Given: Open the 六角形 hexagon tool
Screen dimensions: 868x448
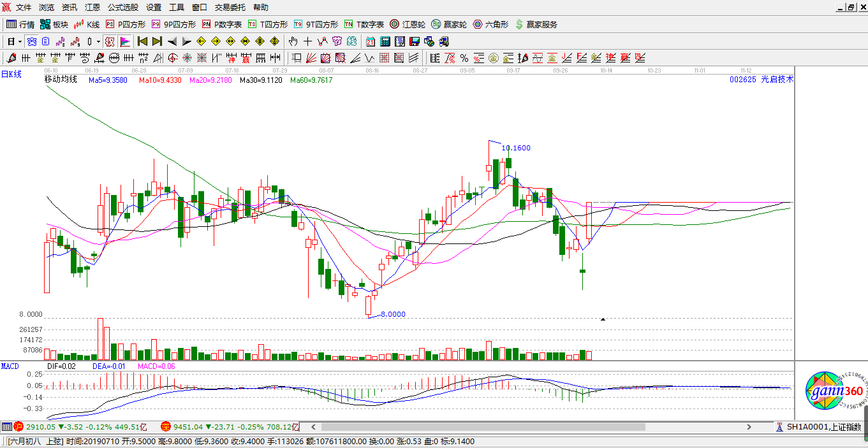Looking at the screenshot, I should pos(490,24).
